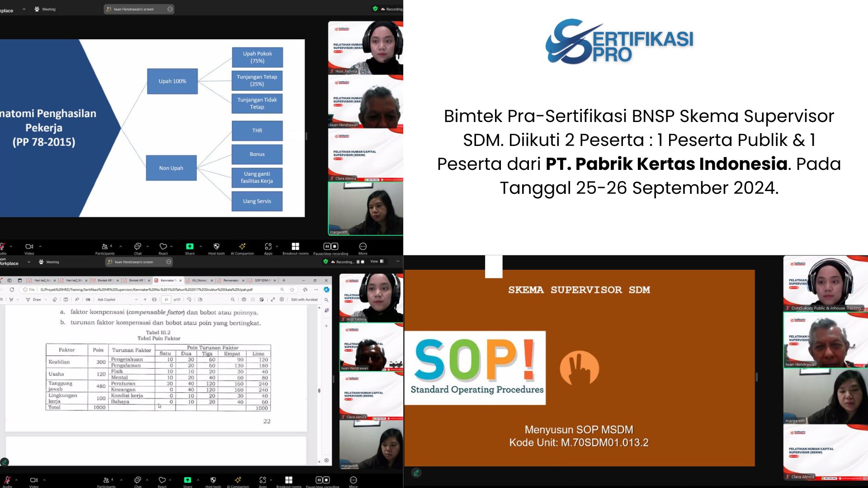Toggle Video in the PDF-sharing Zoom window

[x=34, y=482]
